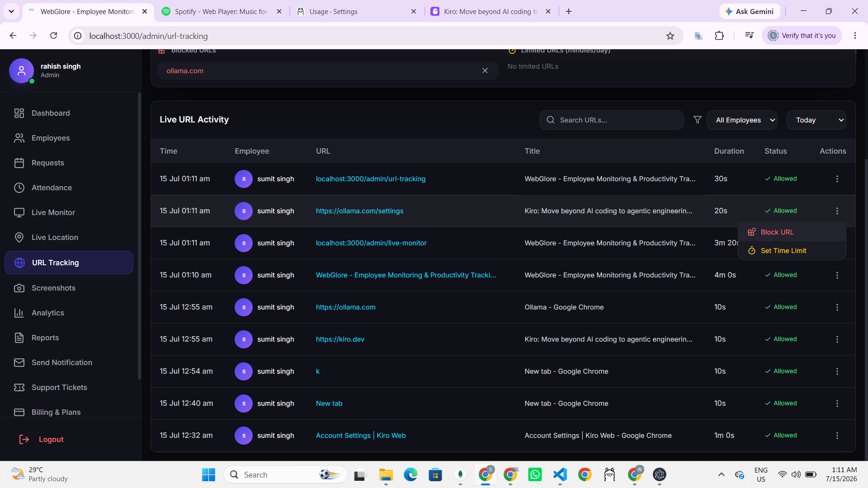The width and height of the screenshot is (868, 488).
Task: Open new browser tab
Action: [x=569, y=11]
